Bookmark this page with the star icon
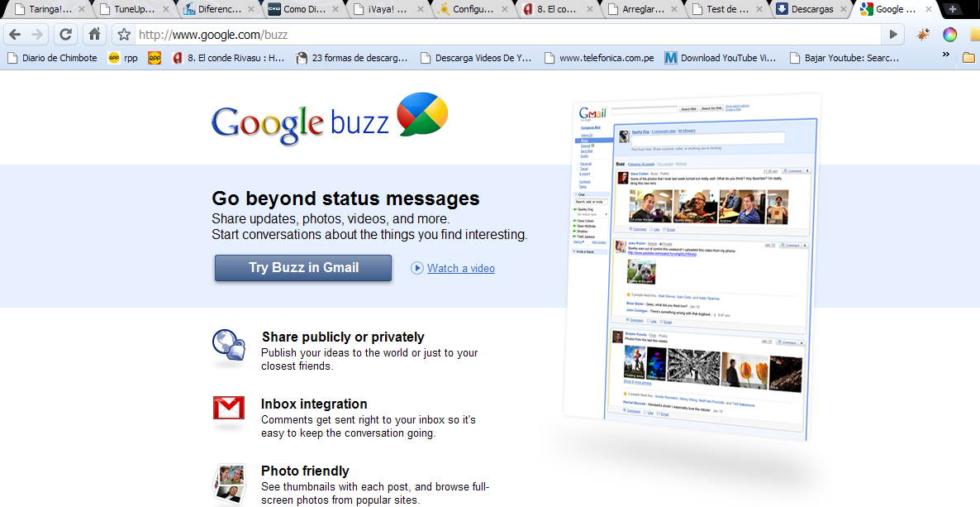The width and height of the screenshot is (980, 507). point(125,35)
